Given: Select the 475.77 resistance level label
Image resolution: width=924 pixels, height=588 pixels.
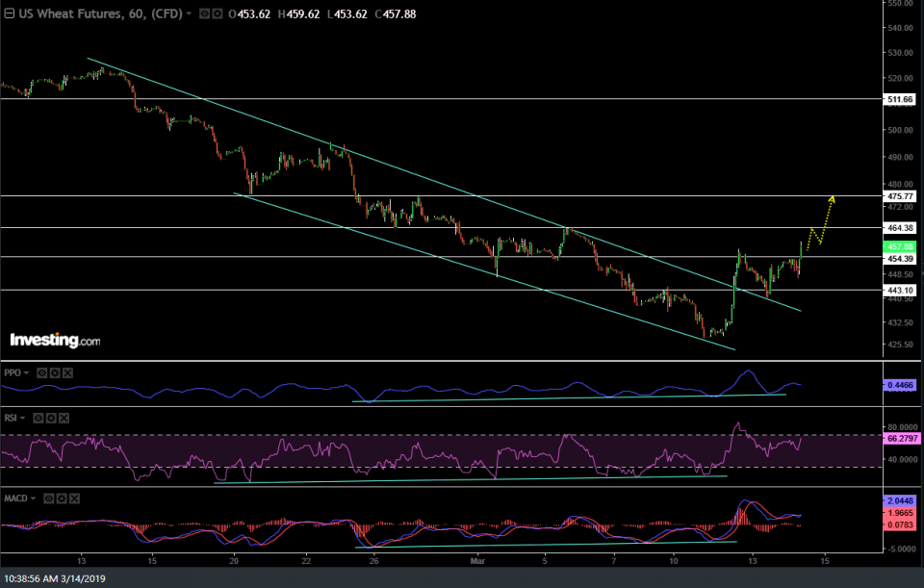Looking at the screenshot, I should [902, 196].
